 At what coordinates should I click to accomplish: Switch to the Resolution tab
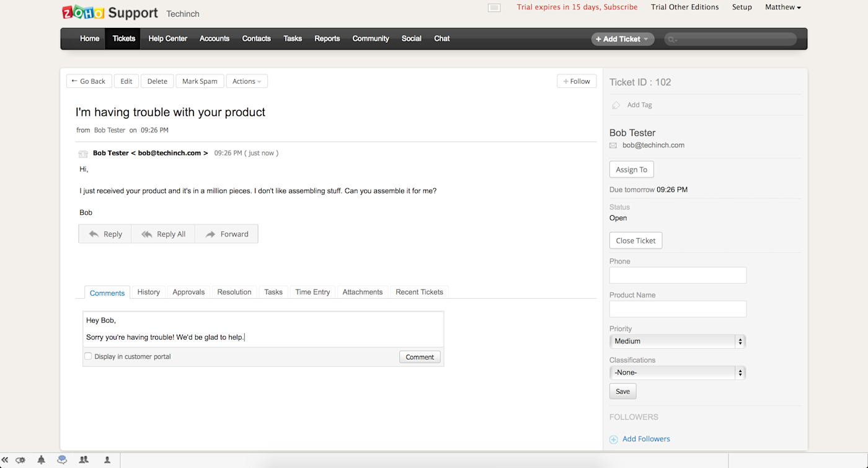tap(234, 292)
